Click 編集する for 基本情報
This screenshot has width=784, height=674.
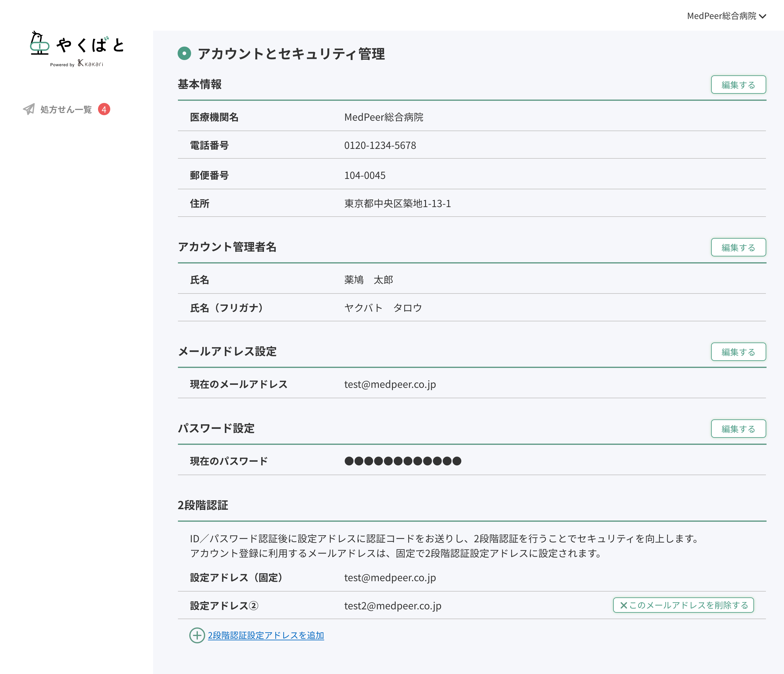[x=738, y=85]
